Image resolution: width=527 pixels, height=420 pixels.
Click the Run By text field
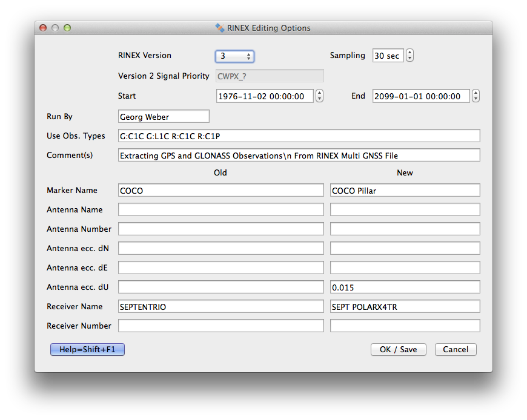164,116
